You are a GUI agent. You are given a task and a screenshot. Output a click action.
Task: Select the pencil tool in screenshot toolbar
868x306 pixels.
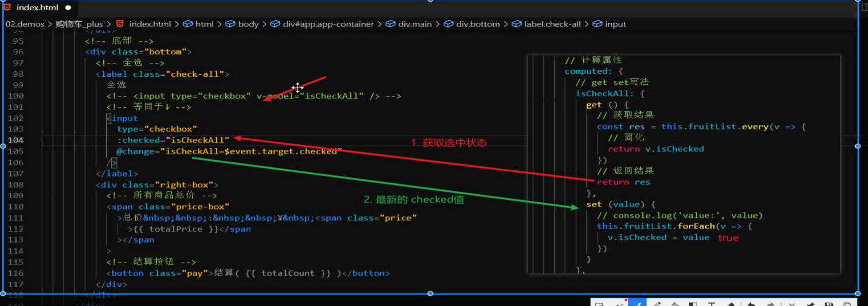coord(656,303)
